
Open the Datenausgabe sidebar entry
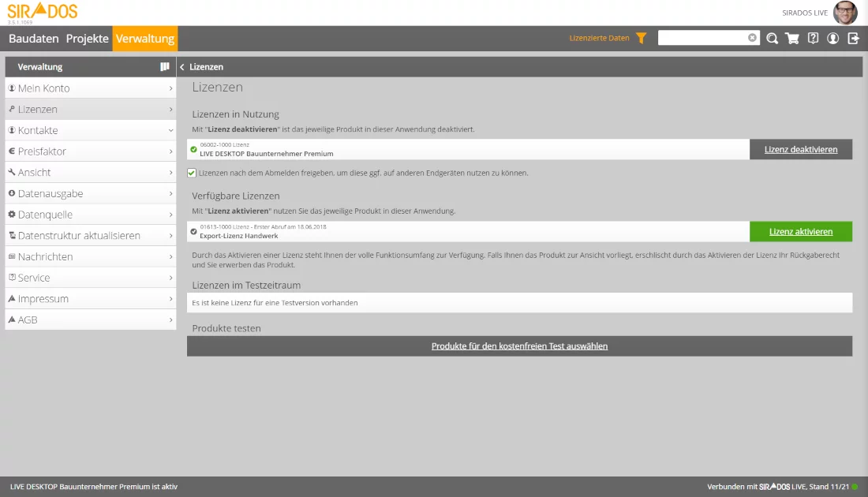pos(91,193)
